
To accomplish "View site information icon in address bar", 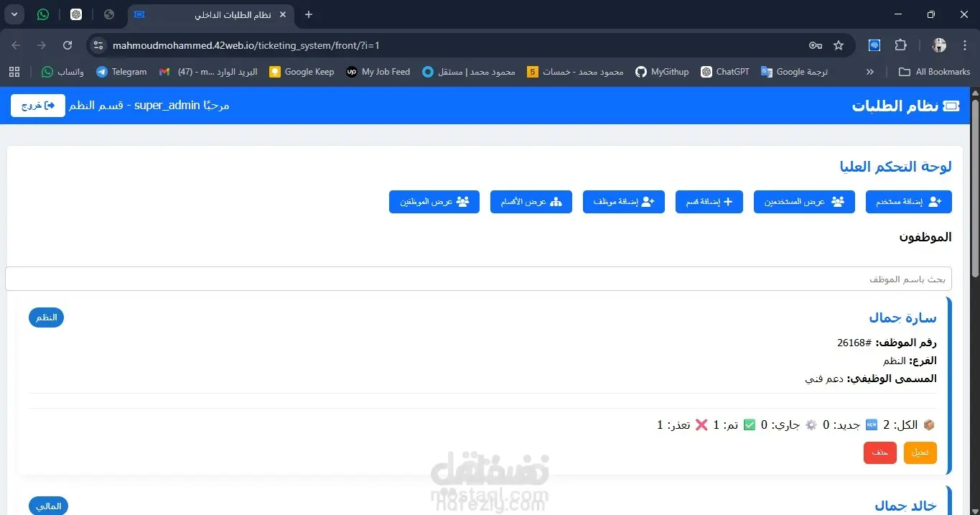I will point(98,45).
